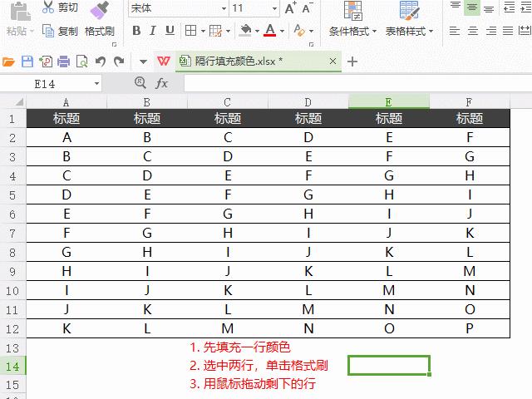Click the Redo arrow
This screenshot has width=532, height=399.
(119, 62)
